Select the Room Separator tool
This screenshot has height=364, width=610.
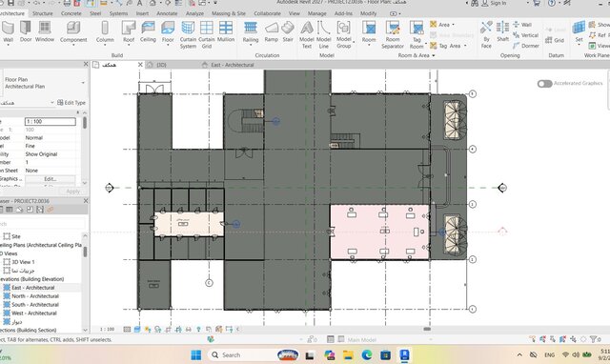(393, 34)
